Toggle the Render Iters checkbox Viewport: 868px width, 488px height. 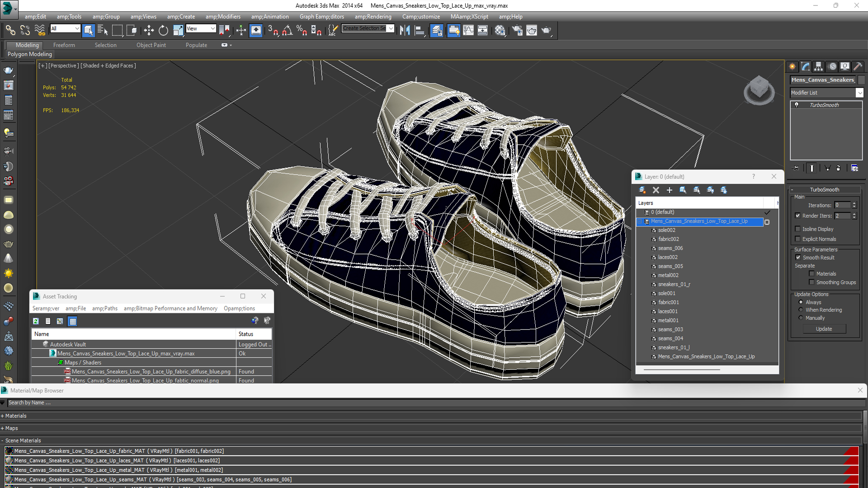[x=797, y=216]
